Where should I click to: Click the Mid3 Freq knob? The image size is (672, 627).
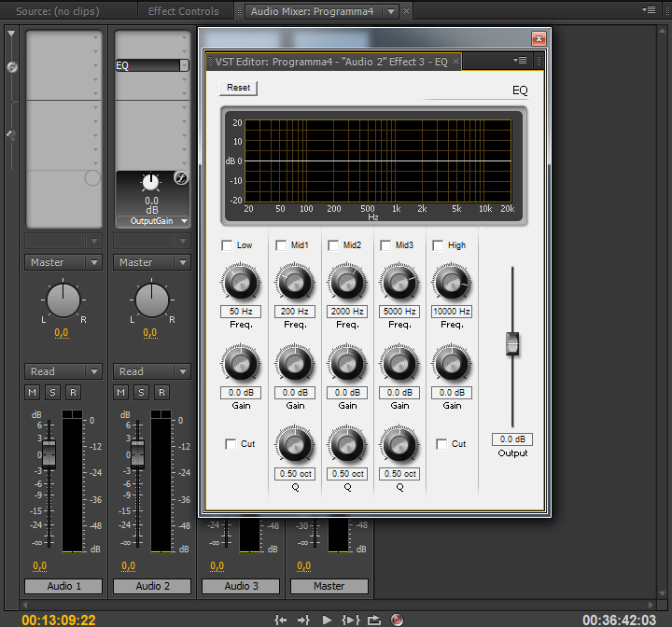point(399,283)
